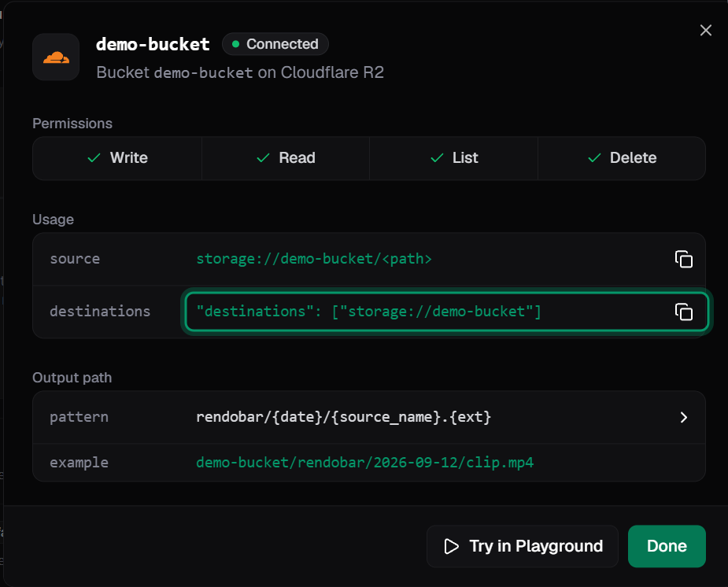Click the rendobar/{date}/{source_name}.{ext} pattern text
Image resolution: width=728 pixels, height=587 pixels.
344,417
